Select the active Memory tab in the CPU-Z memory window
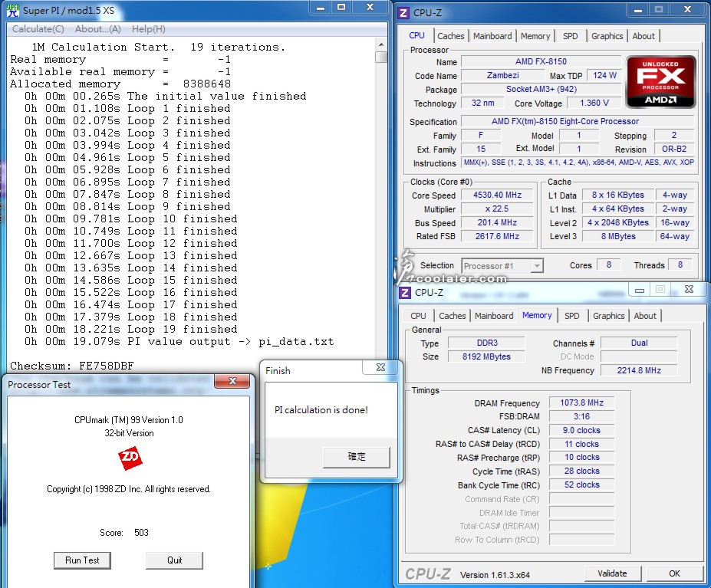This screenshot has height=588, width=711. click(x=537, y=315)
